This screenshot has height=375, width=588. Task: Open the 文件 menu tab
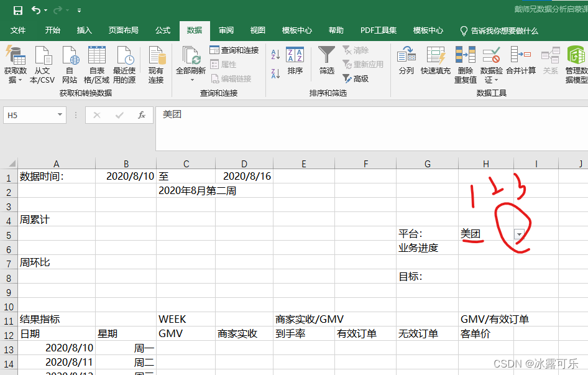[x=17, y=30]
